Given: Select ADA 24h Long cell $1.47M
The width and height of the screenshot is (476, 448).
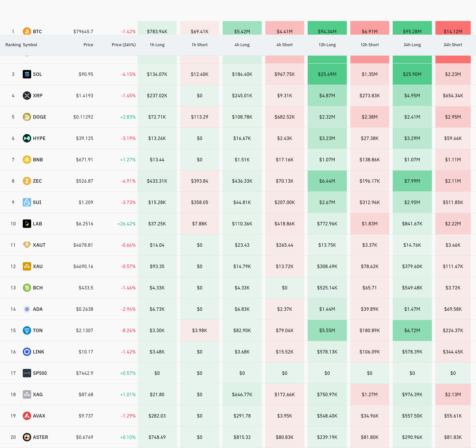Looking at the screenshot, I should tap(412, 309).
